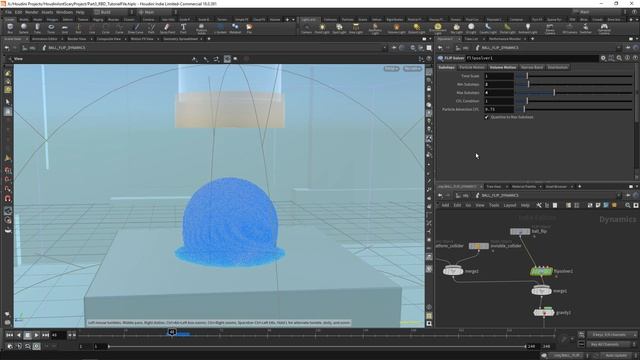Image resolution: width=640 pixels, height=360 pixels.
Task: Click stop playback button
Action: coord(27,335)
